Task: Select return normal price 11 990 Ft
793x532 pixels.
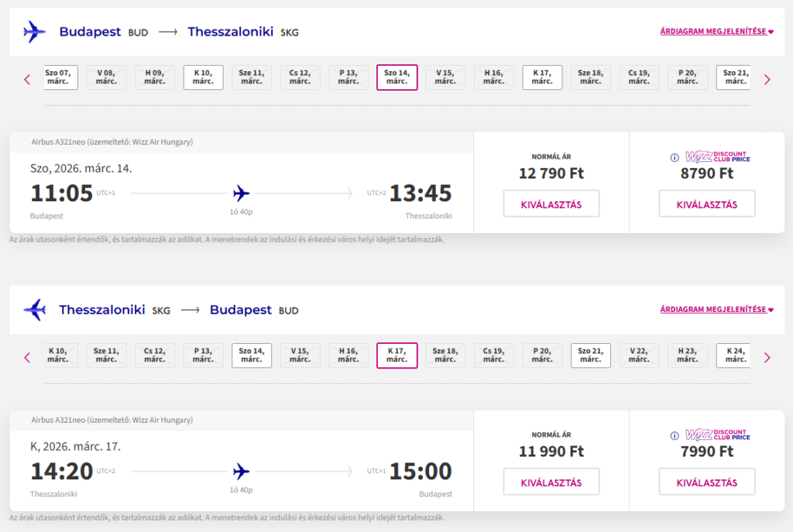Action: [x=551, y=482]
